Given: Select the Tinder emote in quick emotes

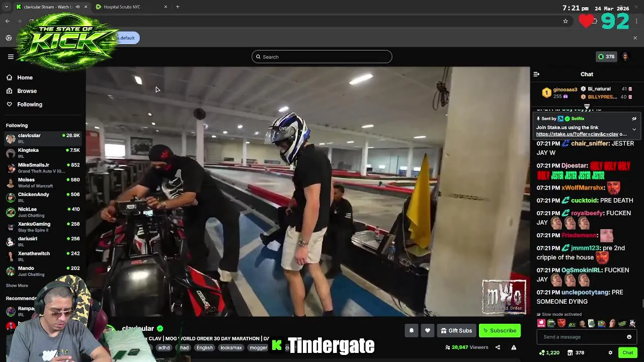Looking at the screenshot, I should click(x=541, y=323).
